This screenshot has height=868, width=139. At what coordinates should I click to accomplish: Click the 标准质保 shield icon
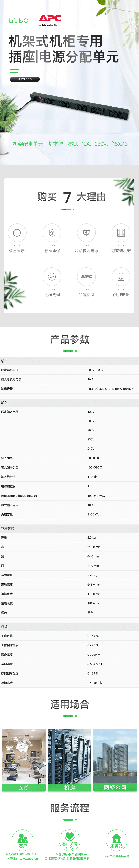click(x=52, y=232)
